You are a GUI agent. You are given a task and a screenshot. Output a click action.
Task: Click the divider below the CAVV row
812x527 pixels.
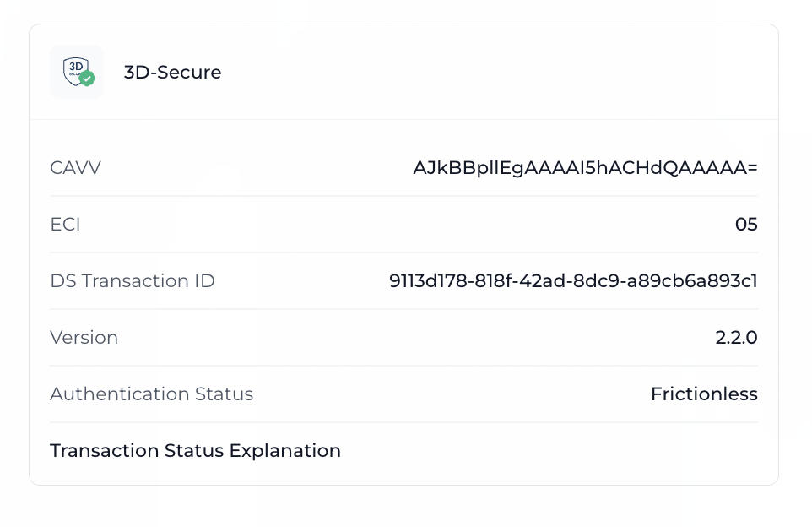click(x=404, y=196)
